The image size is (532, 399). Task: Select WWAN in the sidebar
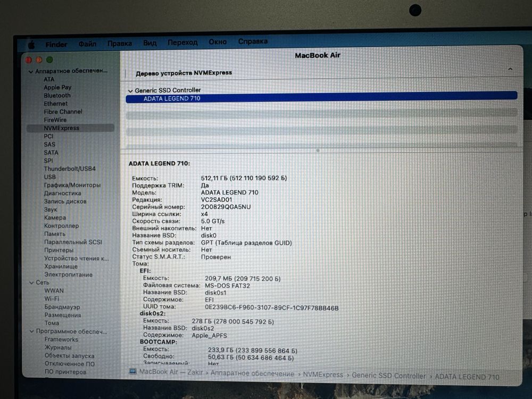coord(54,291)
